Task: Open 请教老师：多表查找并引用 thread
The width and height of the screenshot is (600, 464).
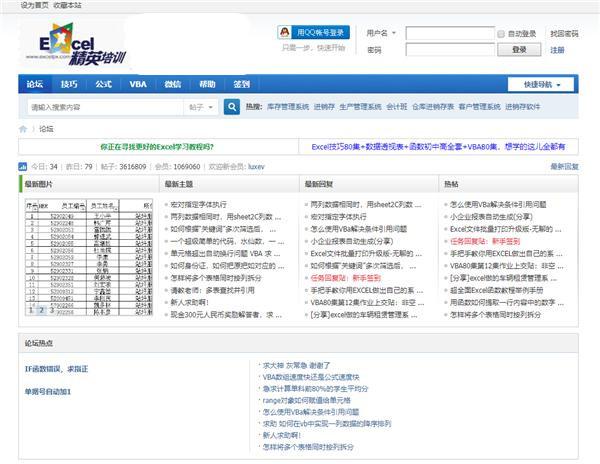Action: [x=212, y=290]
